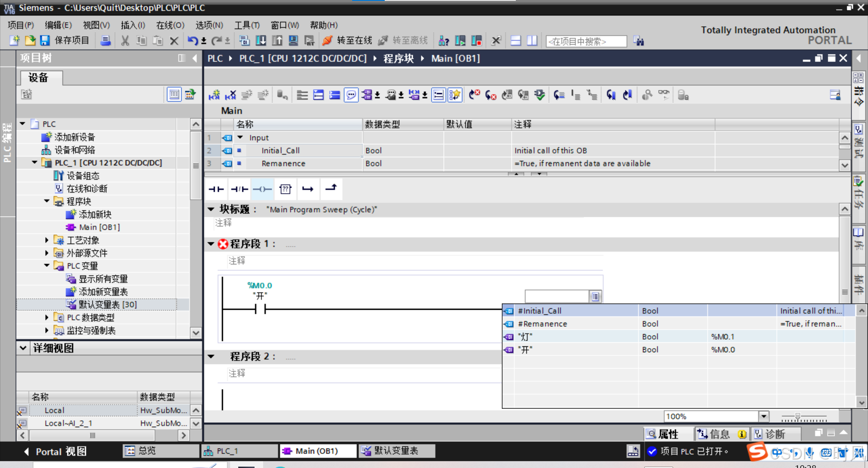Viewport: 868px width, 468px height.
Task: Open Main [OB1] in project tree
Action: pyautogui.click(x=99, y=227)
